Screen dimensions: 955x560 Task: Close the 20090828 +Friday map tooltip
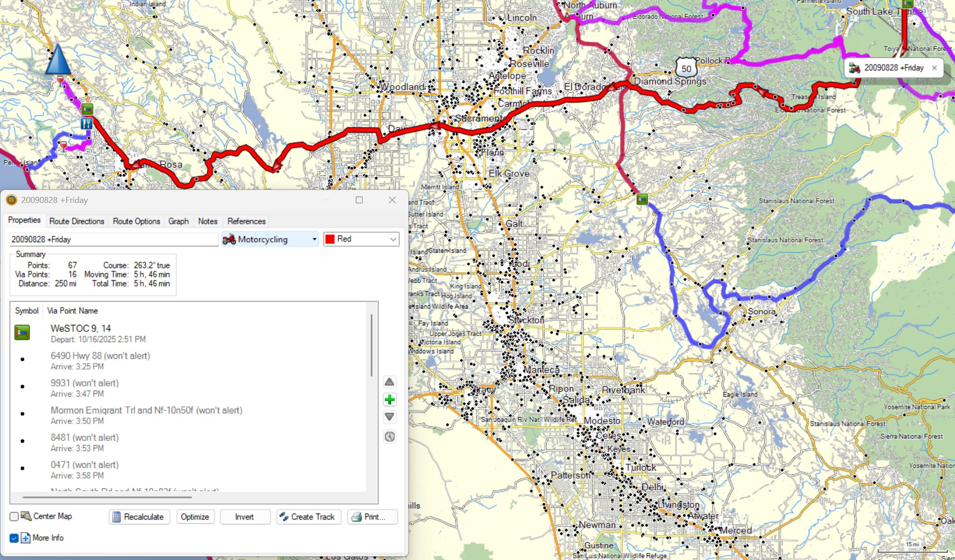[934, 68]
